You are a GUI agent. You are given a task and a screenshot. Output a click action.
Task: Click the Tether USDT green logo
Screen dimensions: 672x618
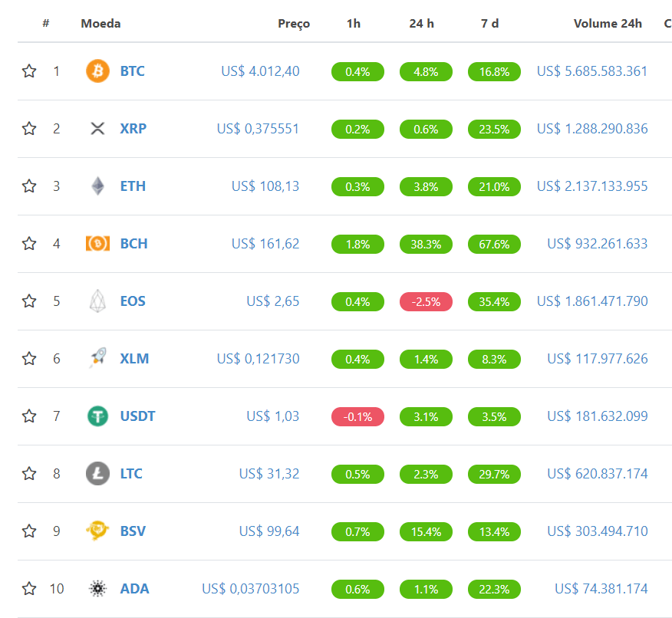[97, 416]
